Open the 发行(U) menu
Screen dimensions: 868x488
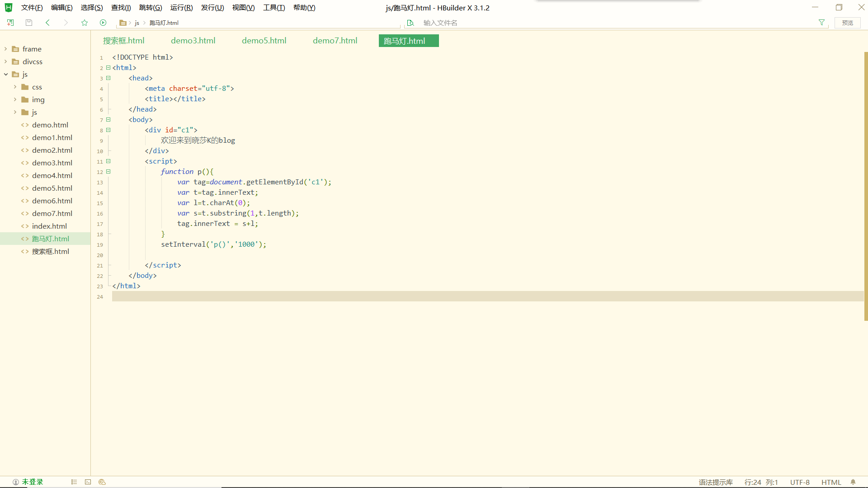(x=212, y=8)
